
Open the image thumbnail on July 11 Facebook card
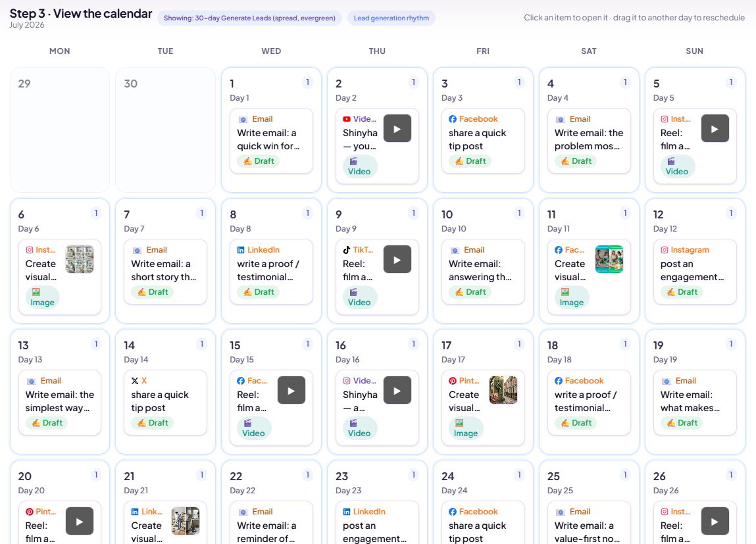(x=609, y=259)
